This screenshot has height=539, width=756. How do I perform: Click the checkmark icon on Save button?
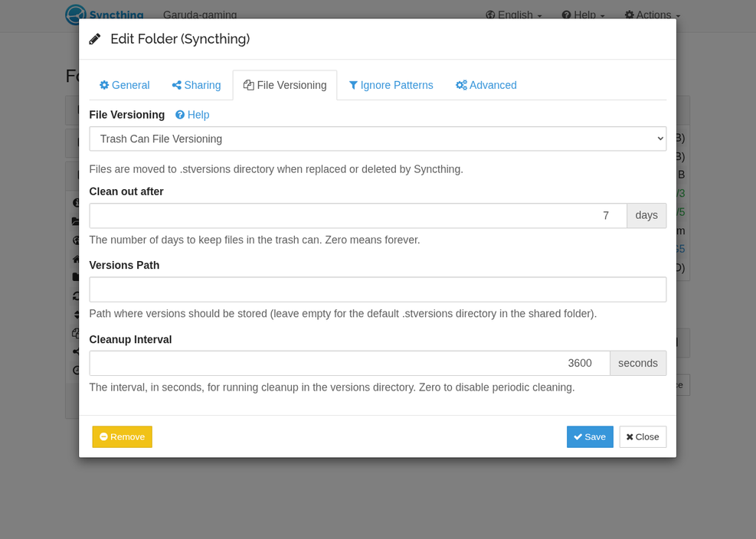tap(578, 437)
